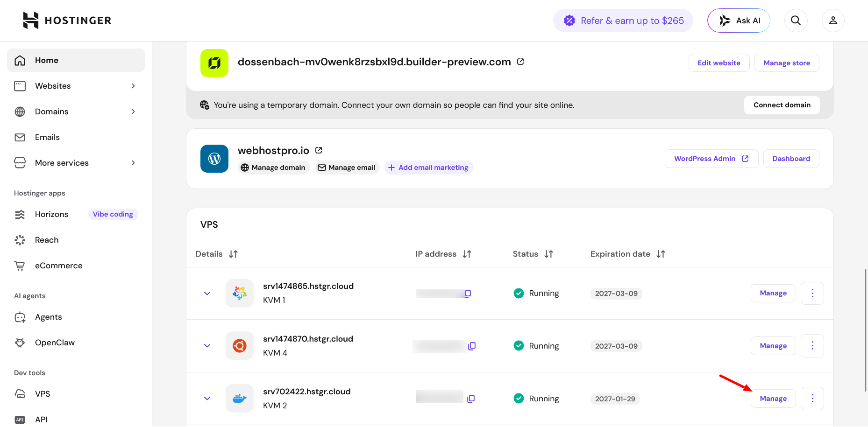Viewport: 868px width, 427px height.
Task: Manage srv702422.hstgr.cloud server
Action: pyautogui.click(x=773, y=399)
